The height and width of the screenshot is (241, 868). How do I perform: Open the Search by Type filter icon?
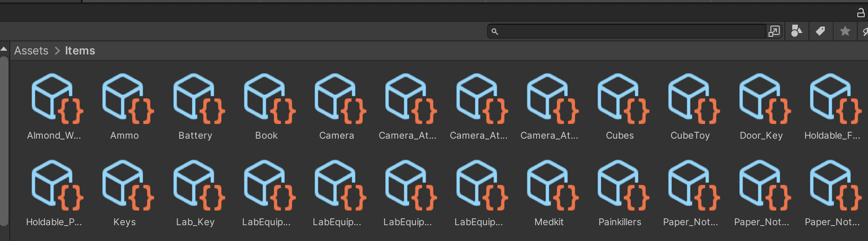pyautogui.click(x=796, y=31)
